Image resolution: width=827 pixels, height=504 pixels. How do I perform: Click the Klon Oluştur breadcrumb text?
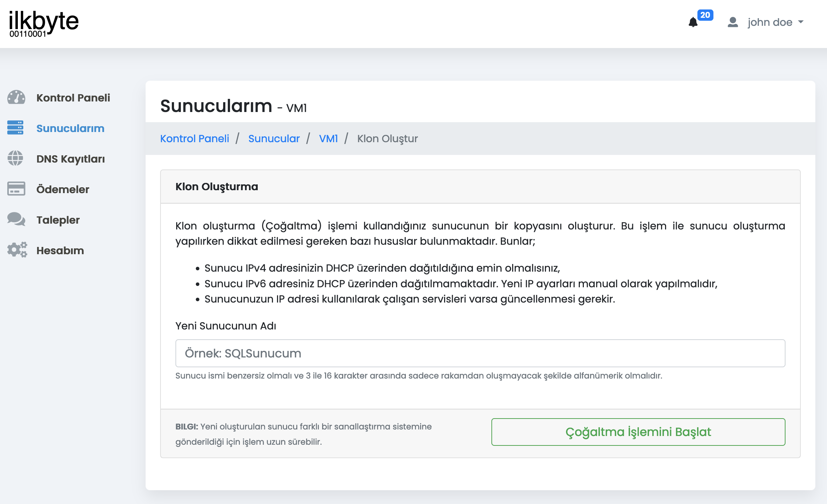pyautogui.click(x=387, y=139)
